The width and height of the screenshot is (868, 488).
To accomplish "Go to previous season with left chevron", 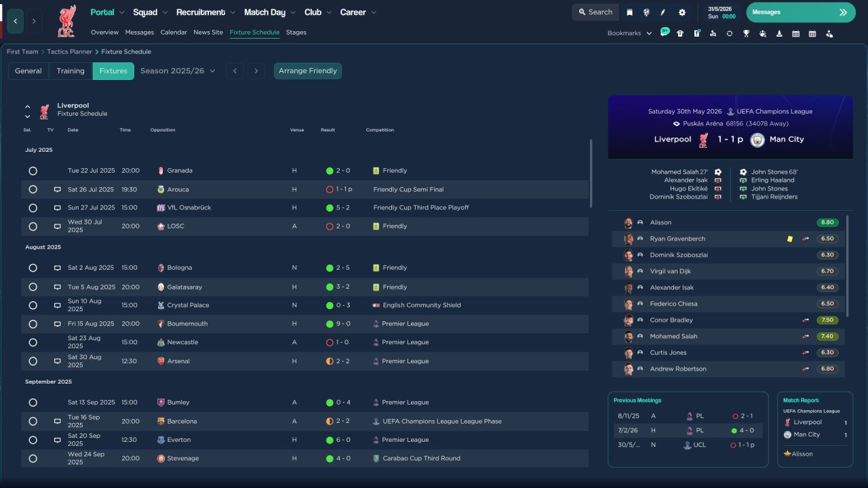I will click(x=235, y=70).
